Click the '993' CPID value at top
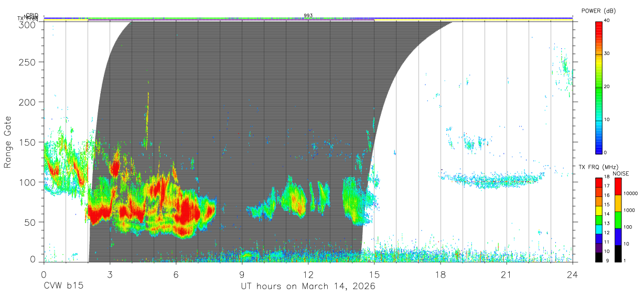Screen dimensions: 644x297 (308, 16)
